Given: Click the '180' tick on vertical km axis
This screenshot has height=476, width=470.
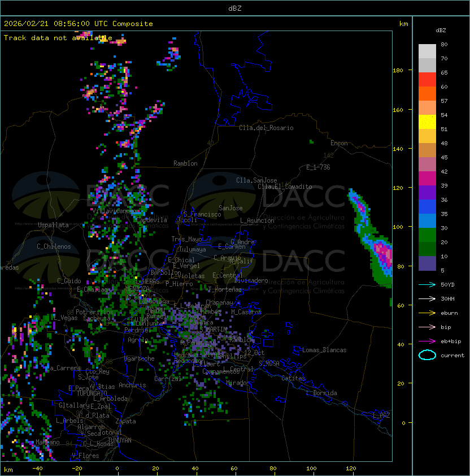Looking at the screenshot, I should 398,71.
